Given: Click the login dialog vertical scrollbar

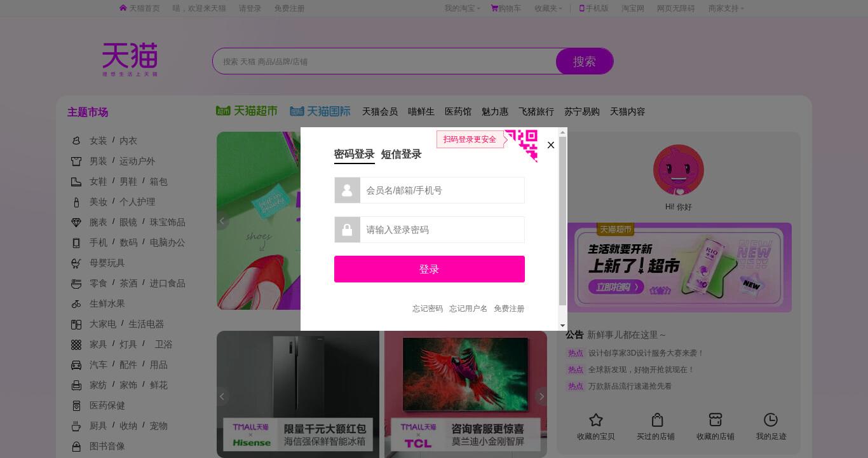Looking at the screenshot, I should pyautogui.click(x=562, y=229).
